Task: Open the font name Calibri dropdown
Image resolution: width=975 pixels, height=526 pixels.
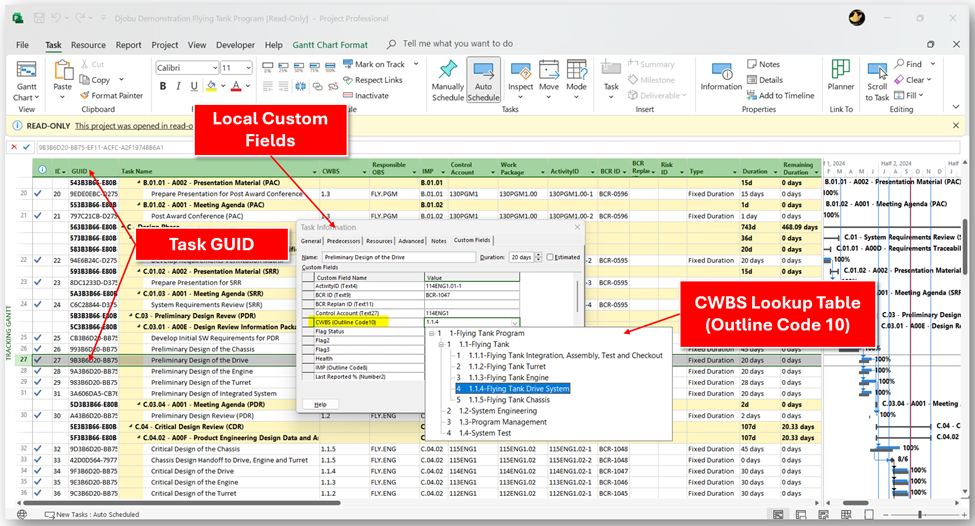Action: tap(215, 68)
